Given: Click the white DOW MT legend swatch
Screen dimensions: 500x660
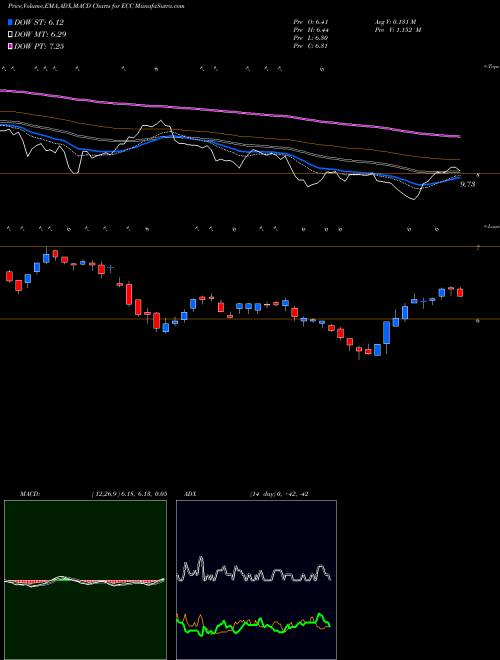Looking at the screenshot, I should pos(10,35).
